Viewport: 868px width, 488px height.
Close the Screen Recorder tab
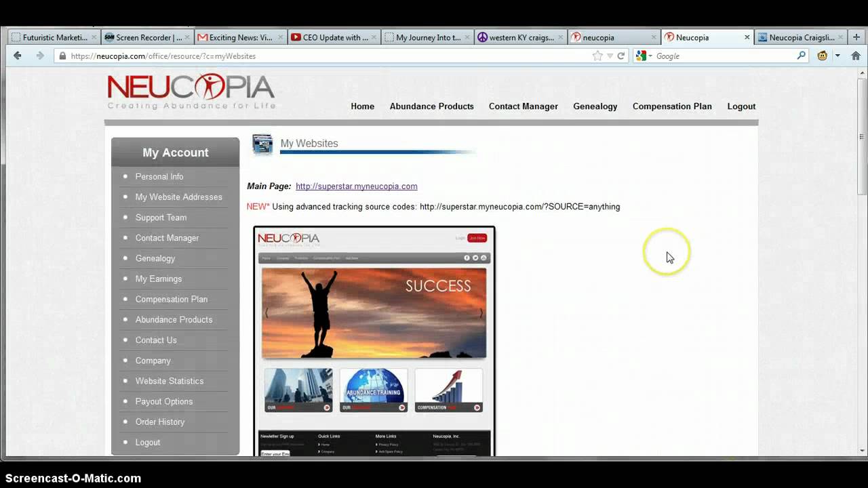click(x=187, y=37)
